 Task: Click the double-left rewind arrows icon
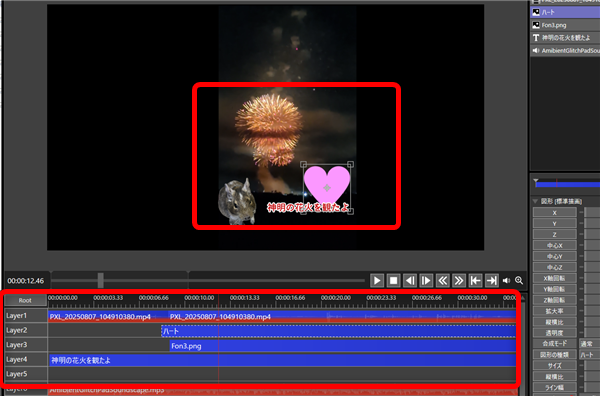pyautogui.click(x=442, y=280)
